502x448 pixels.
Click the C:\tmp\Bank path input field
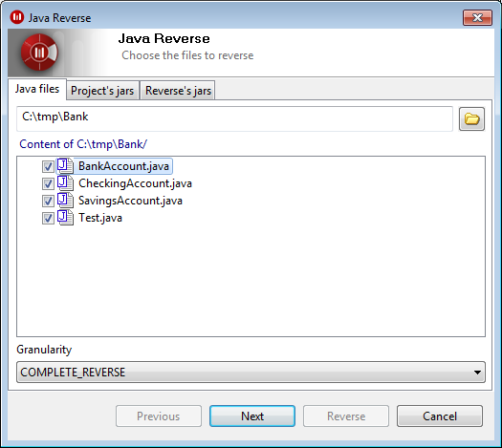(x=234, y=118)
